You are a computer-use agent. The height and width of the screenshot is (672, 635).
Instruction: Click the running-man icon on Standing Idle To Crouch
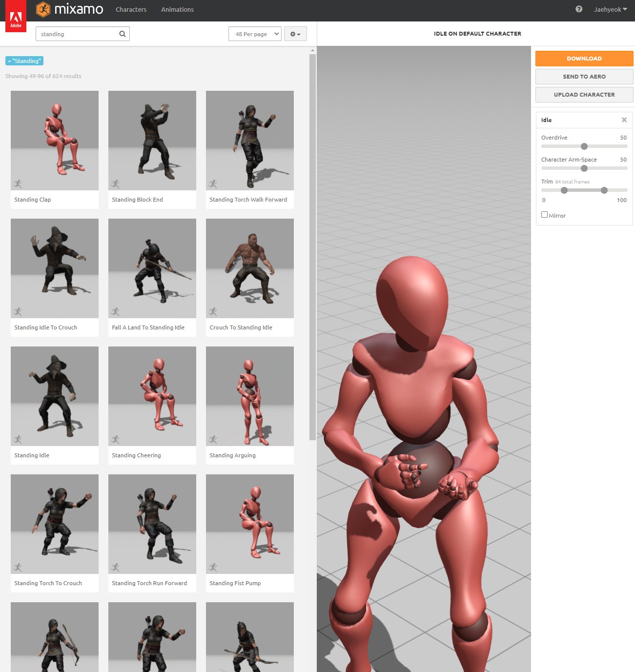(x=18, y=312)
